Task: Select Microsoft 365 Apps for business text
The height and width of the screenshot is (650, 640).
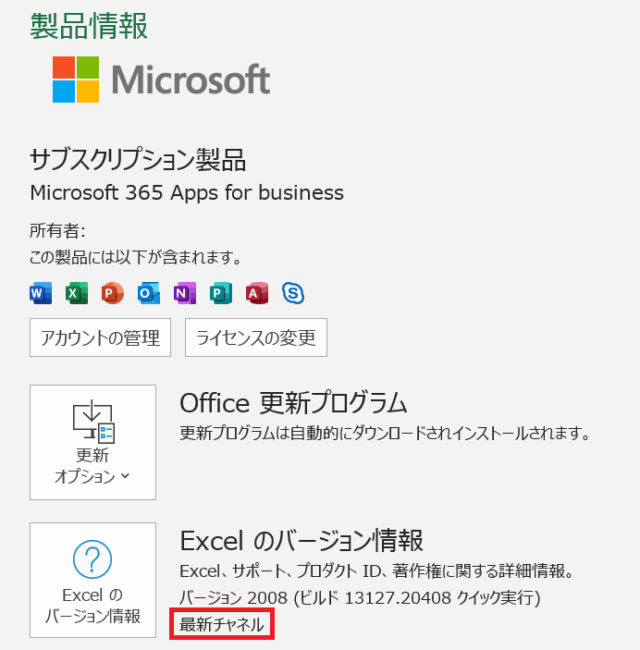Action: [187, 193]
